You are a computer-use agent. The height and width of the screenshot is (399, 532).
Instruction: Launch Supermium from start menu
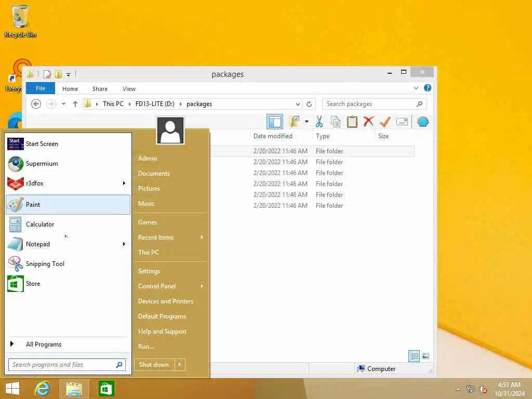point(68,164)
